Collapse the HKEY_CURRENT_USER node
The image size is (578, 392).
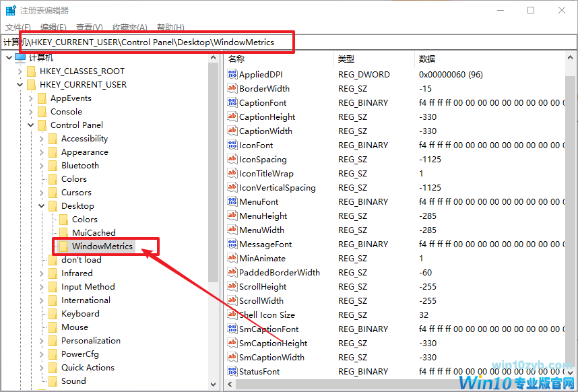click(20, 85)
